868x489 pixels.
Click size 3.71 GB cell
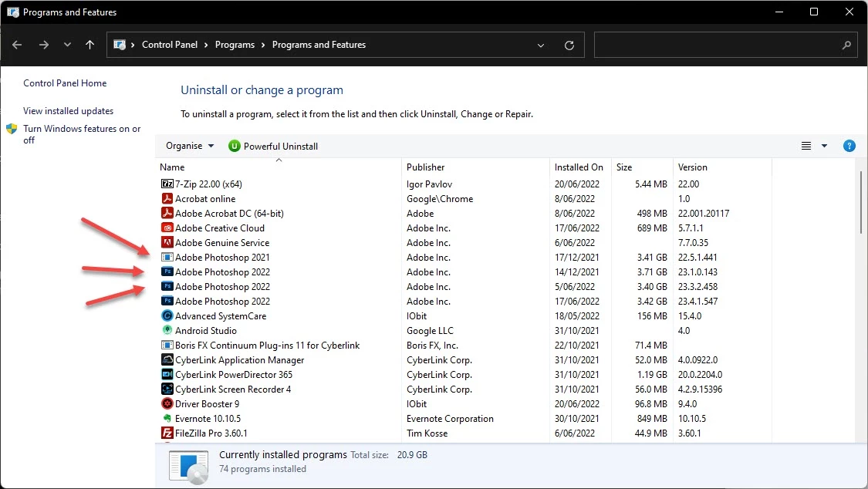652,272
